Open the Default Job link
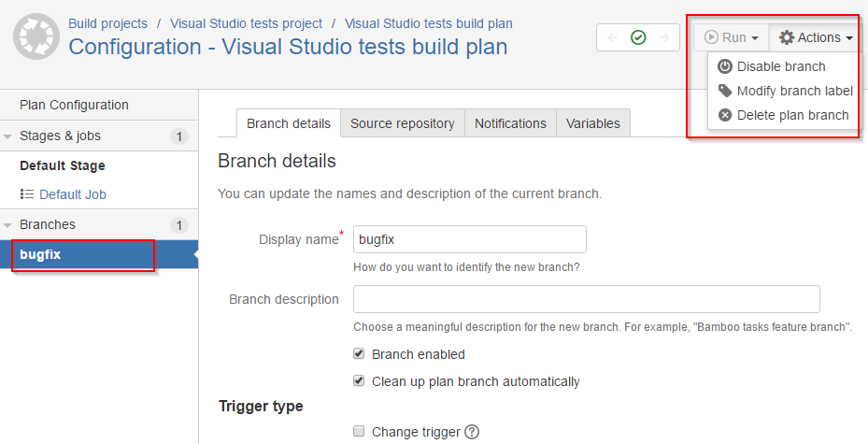Image resolution: width=868 pixels, height=444 pixels. click(x=73, y=194)
